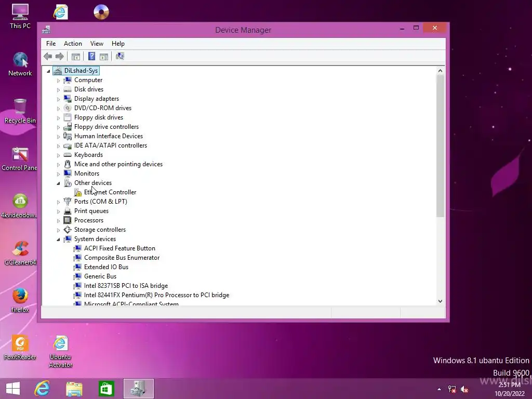Open File Explorer from the taskbar
Viewport: 532px width, 399px height.
pyautogui.click(x=74, y=389)
